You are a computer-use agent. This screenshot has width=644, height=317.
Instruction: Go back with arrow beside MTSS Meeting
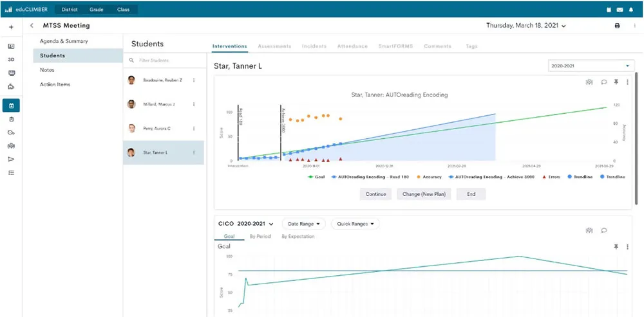tap(32, 26)
